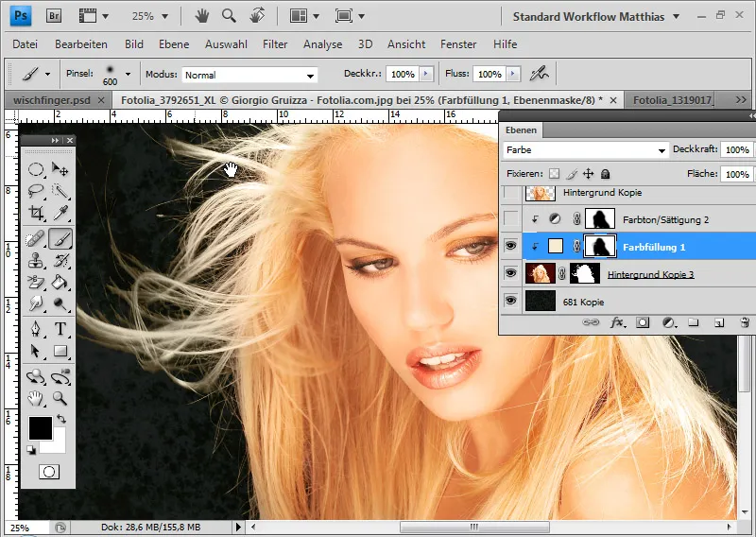Select the Paint Bucket tool
Viewport: 756px width, 537px height.
60,282
